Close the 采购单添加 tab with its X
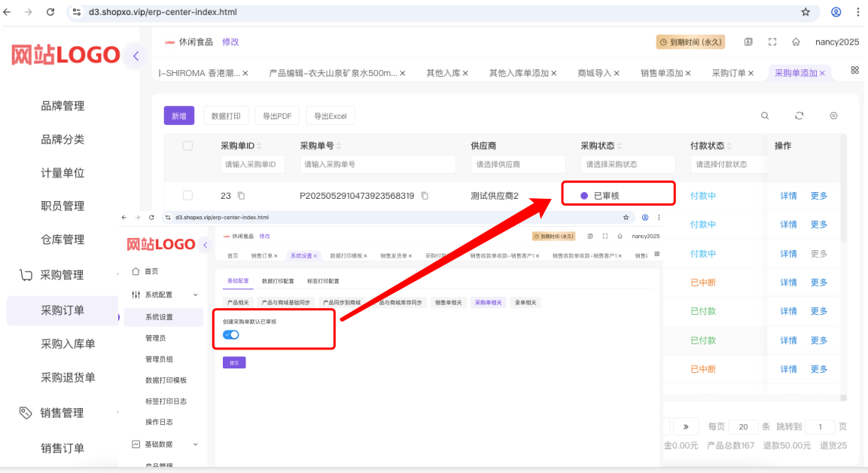This screenshot has height=473, width=868. pyautogui.click(x=822, y=73)
